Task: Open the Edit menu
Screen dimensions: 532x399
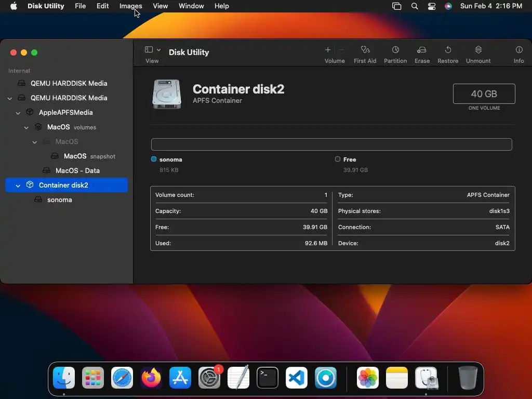Action: tap(102, 6)
